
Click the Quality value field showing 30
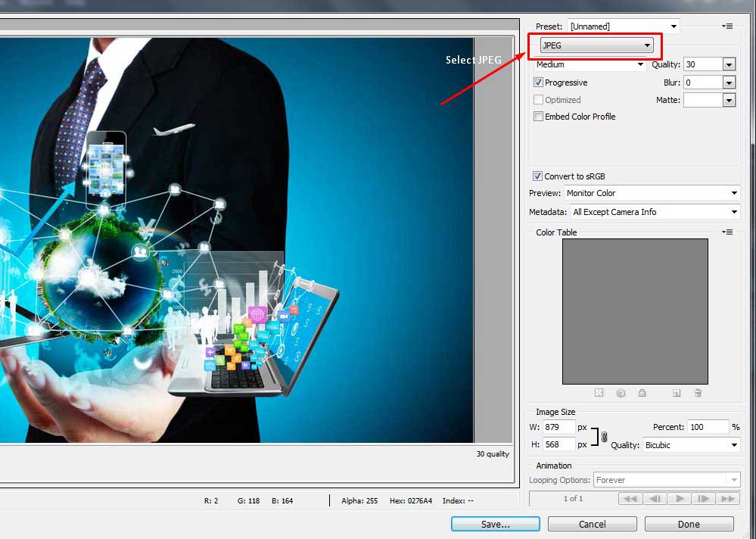[703, 64]
